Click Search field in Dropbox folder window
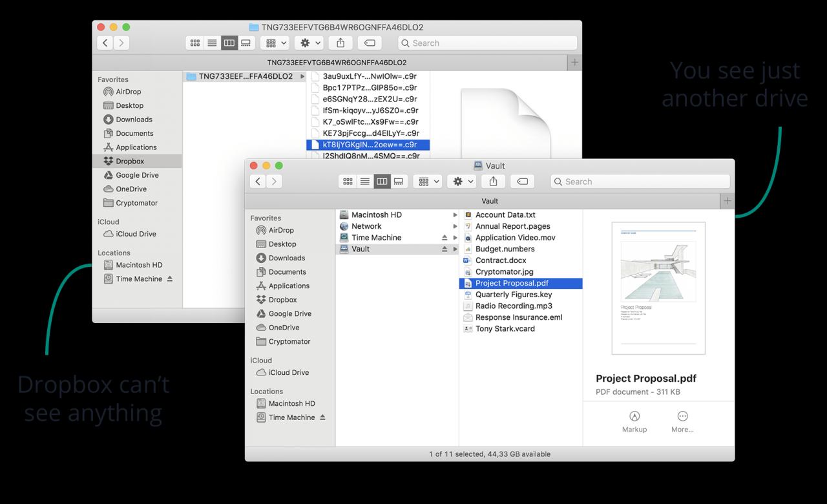Viewport: 827px width, 504px height. 488,43
